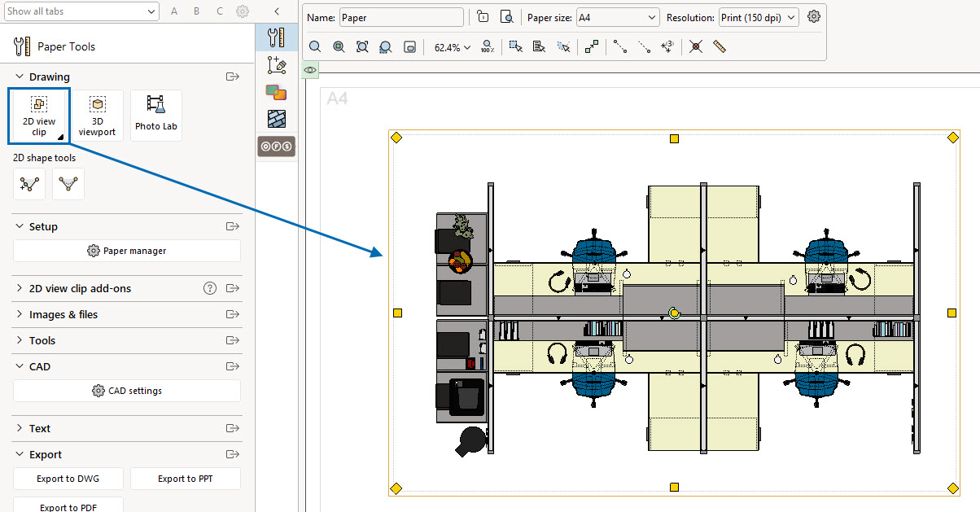Collapse the CAD section

tap(20, 366)
